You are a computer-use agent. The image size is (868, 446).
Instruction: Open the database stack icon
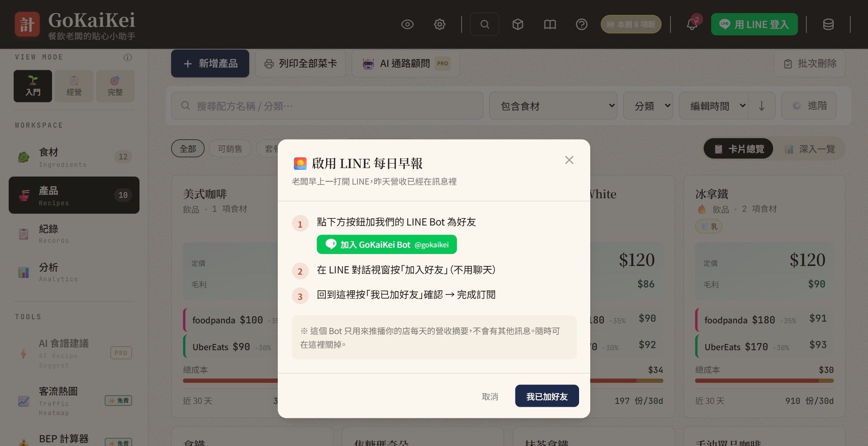click(x=828, y=24)
